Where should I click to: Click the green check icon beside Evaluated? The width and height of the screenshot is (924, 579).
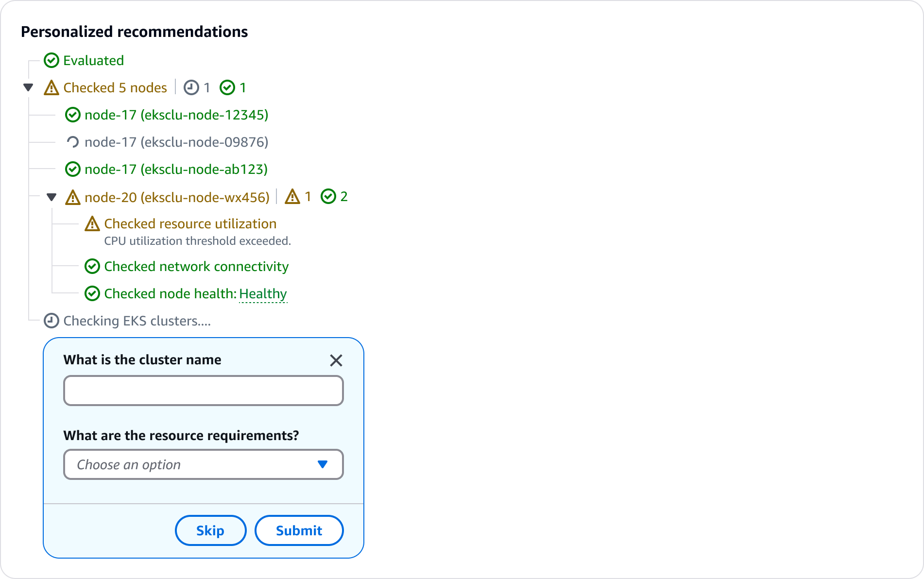(x=51, y=61)
